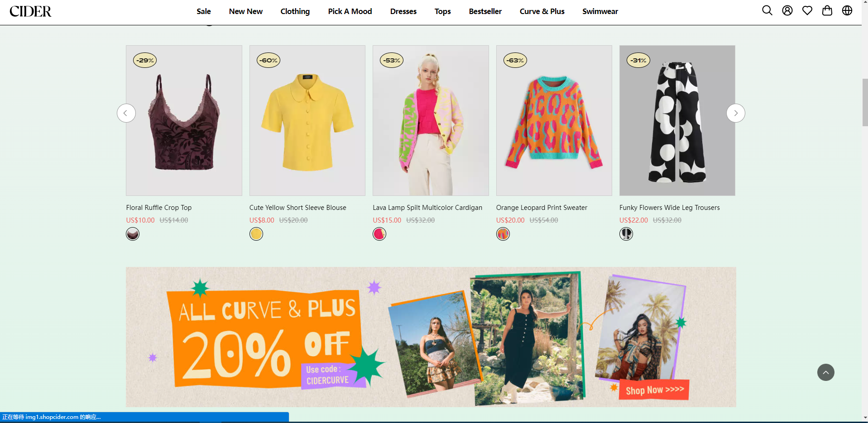Click the user account icon
The width and height of the screenshot is (868, 423).
pyautogui.click(x=787, y=10)
